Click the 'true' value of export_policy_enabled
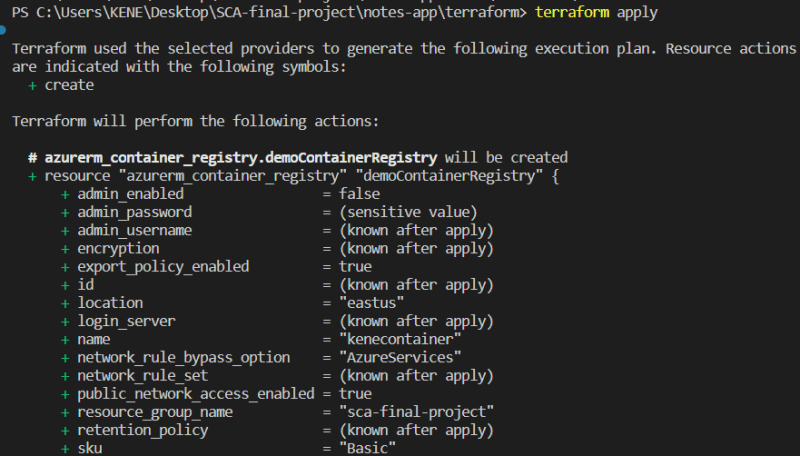Screen dimensions: 800x456 356,267
